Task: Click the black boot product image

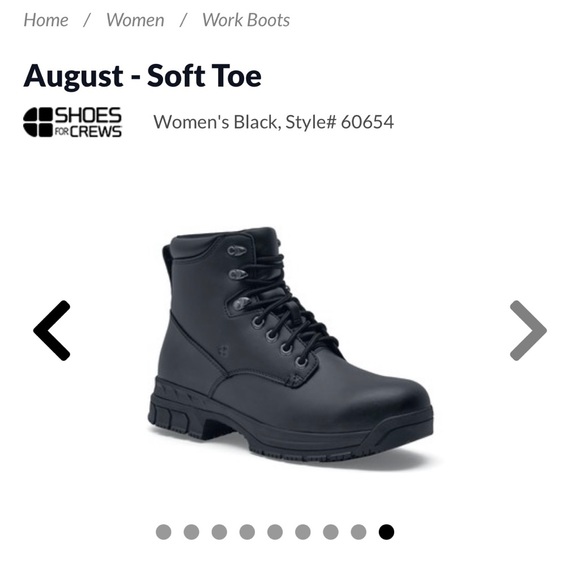Action: click(x=290, y=346)
